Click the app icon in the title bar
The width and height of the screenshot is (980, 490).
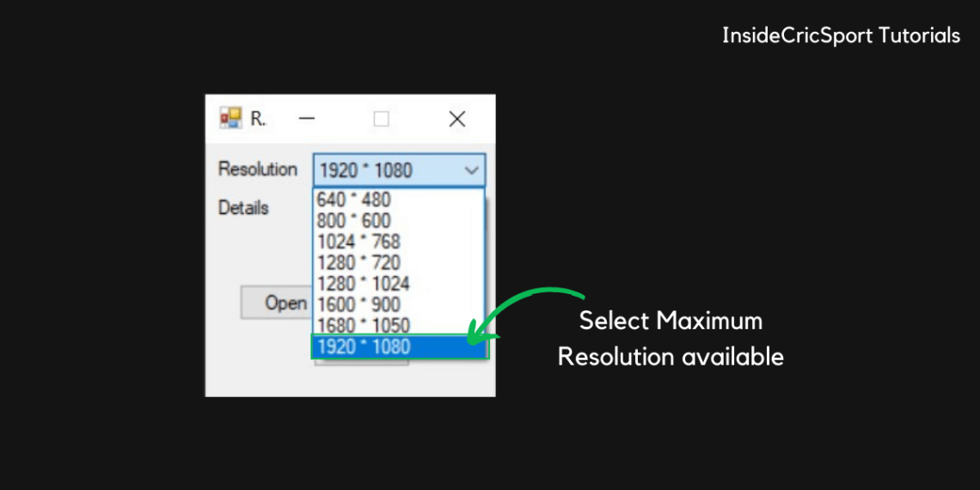[x=230, y=119]
